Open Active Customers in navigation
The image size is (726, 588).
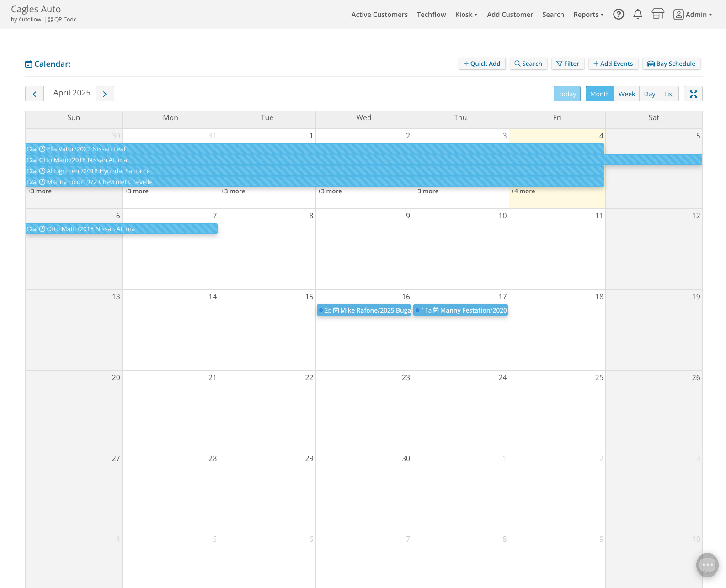pyautogui.click(x=379, y=15)
